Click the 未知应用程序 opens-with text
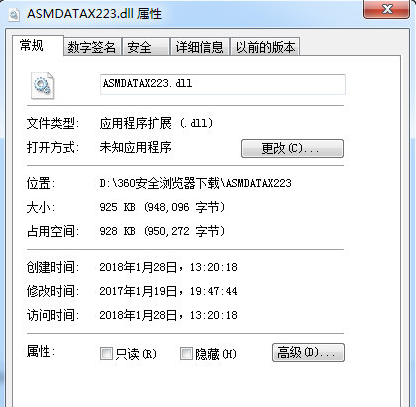The width and height of the screenshot is (416, 407). point(135,147)
